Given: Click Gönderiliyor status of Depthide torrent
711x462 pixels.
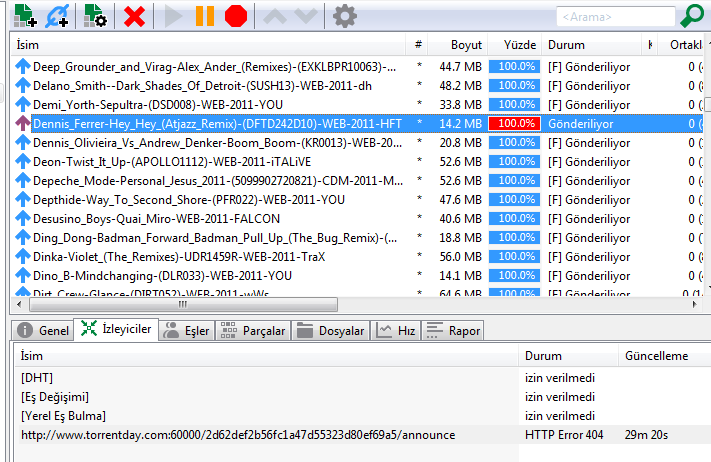Looking at the screenshot, I should pyautogui.click(x=589, y=200).
